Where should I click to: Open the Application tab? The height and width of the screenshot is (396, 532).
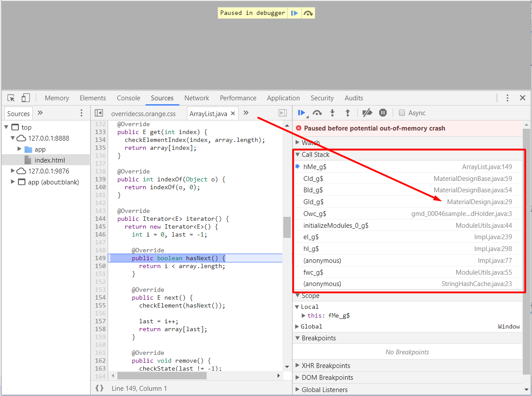point(283,98)
